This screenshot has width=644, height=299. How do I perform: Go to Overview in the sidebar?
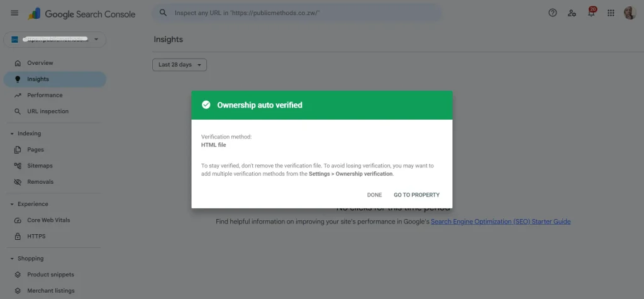click(40, 63)
